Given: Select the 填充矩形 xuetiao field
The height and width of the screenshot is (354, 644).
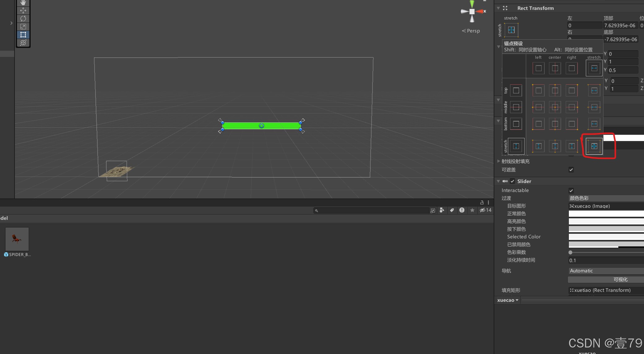Looking at the screenshot, I should (606, 290).
